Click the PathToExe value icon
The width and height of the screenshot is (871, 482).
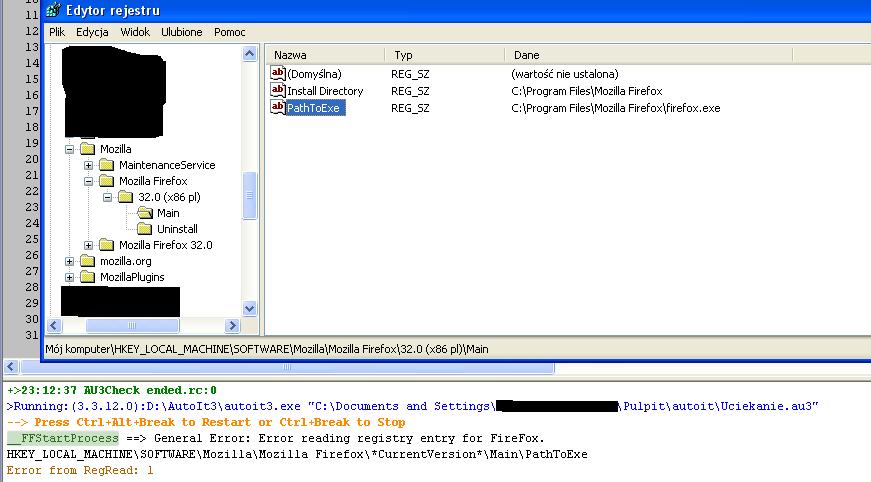coord(278,107)
